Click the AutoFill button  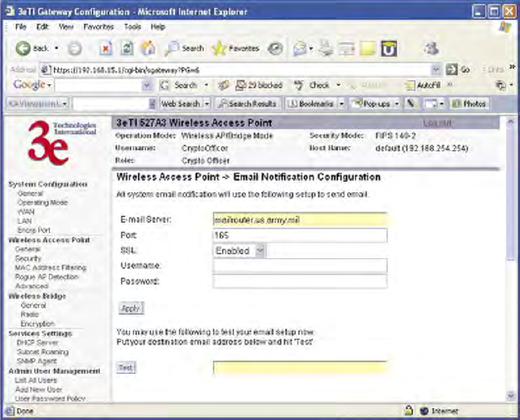pyautogui.click(x=422, y=85)
